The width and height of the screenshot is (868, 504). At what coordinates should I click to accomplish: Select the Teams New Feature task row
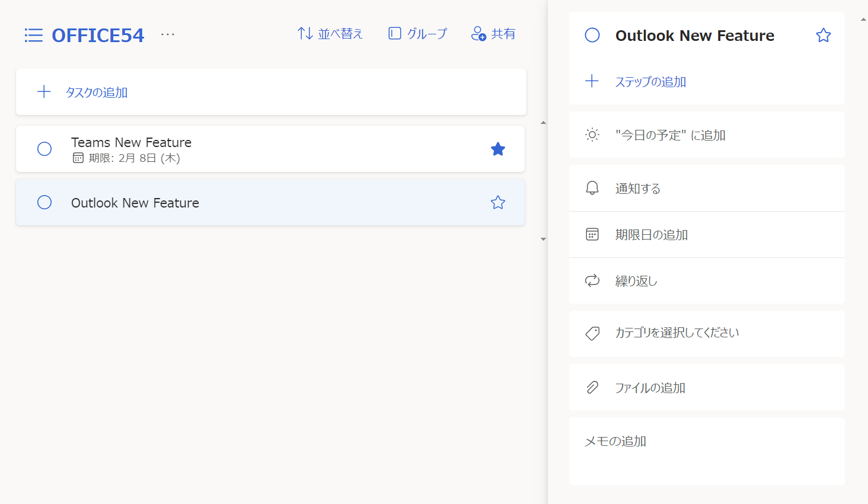270,149
